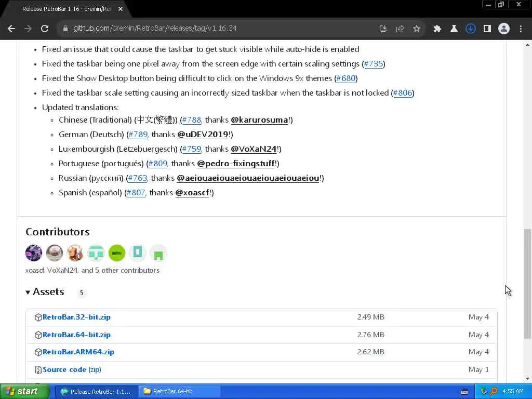Click the third cartoon character contributor avatar
Screen dimensions: 532x399
(x=75, y=253)
